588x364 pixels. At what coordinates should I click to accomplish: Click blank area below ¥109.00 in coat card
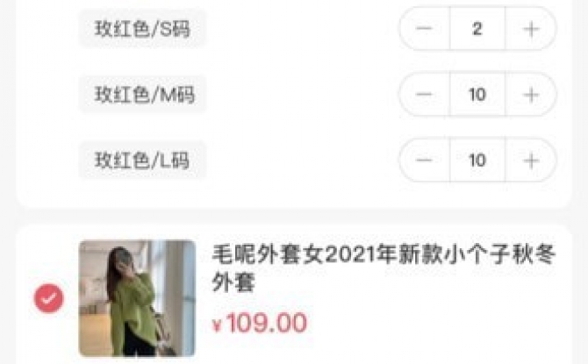[x=375, y=348]
